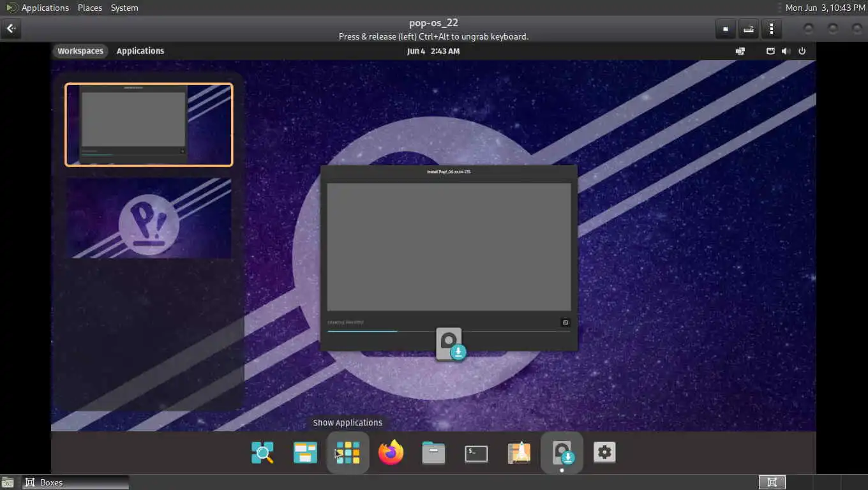Open the host Places menu

[90, 8]
